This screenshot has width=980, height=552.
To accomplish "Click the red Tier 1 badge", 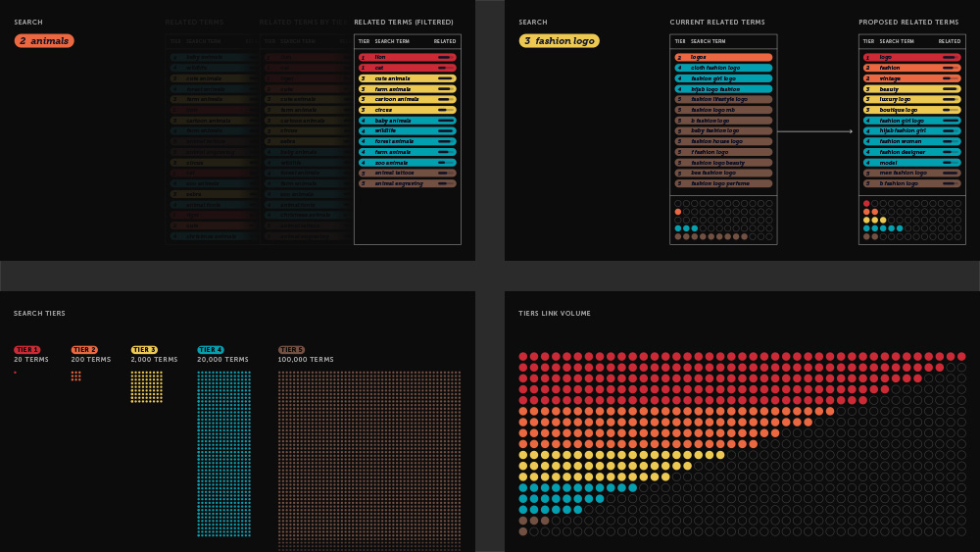I will click(x=26, y=350).
